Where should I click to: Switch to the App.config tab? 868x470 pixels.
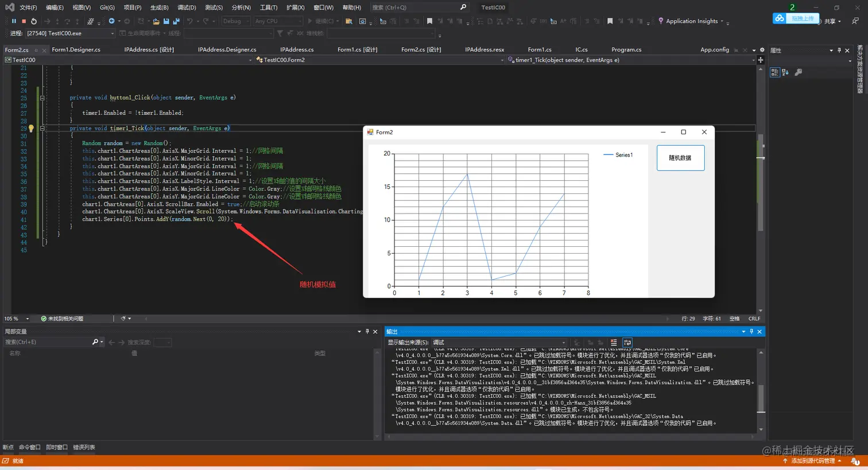point(714,50)
